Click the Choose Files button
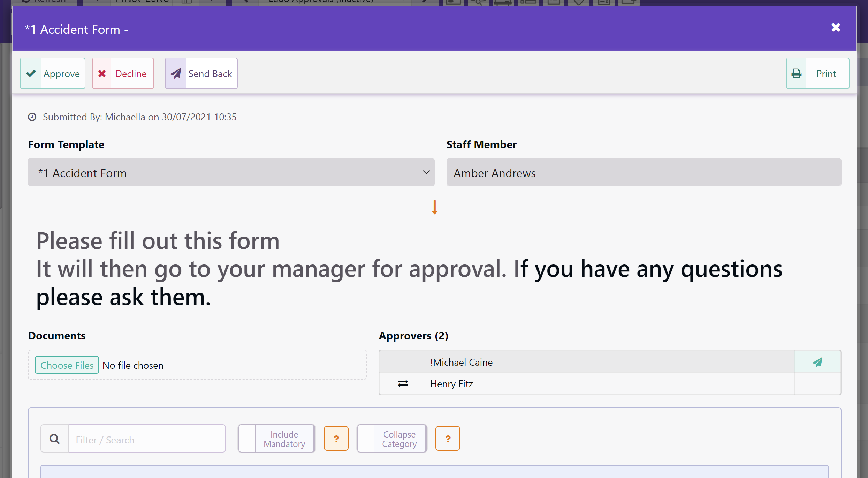868x478 pixels. click(x=67, y=365)
